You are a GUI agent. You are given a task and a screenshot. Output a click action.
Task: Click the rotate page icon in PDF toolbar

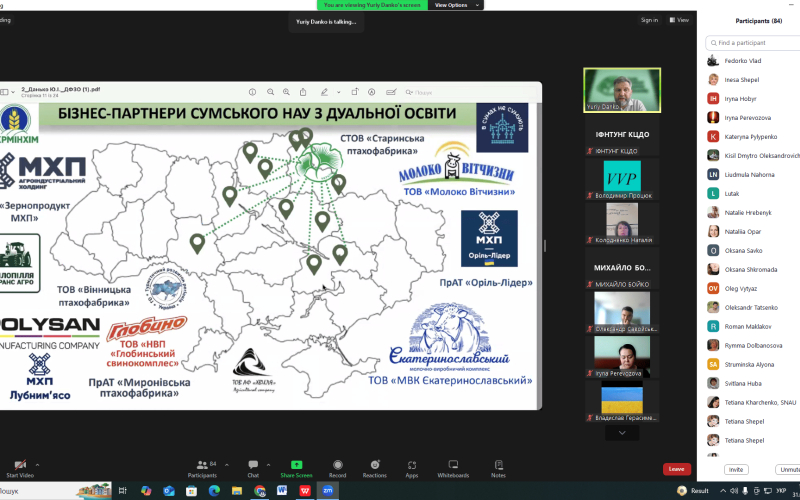click(x=355, y=92)
